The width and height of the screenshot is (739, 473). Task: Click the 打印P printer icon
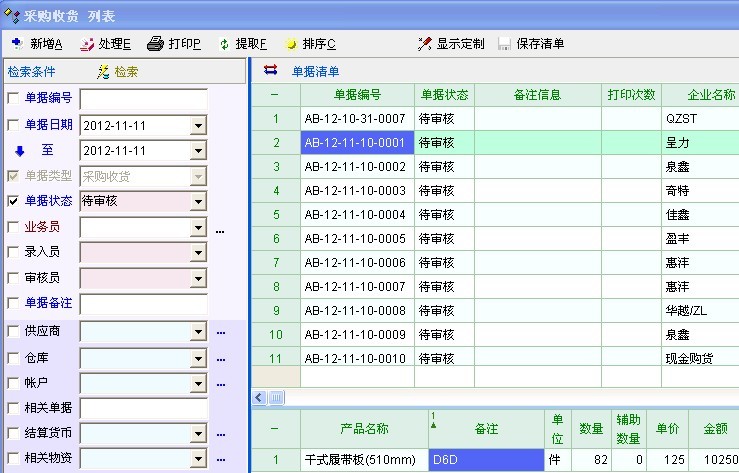pos(155,44)
